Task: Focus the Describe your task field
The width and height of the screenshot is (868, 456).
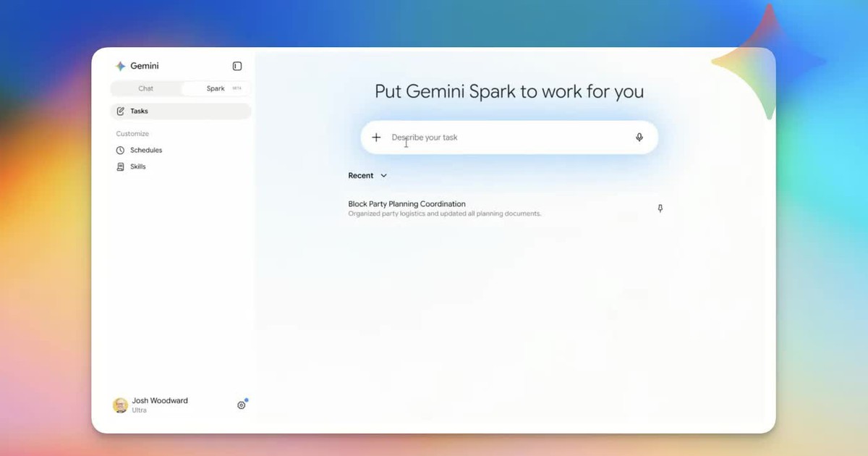Action: (509, 138)
